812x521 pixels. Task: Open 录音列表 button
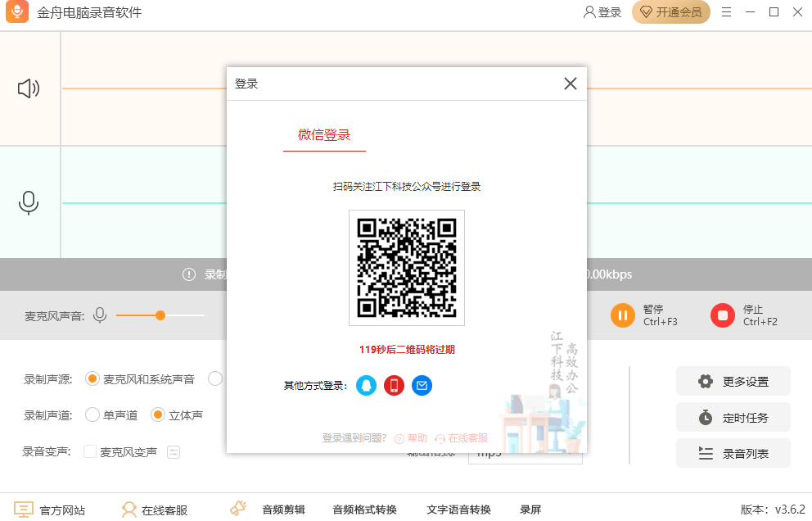[733, 453]
